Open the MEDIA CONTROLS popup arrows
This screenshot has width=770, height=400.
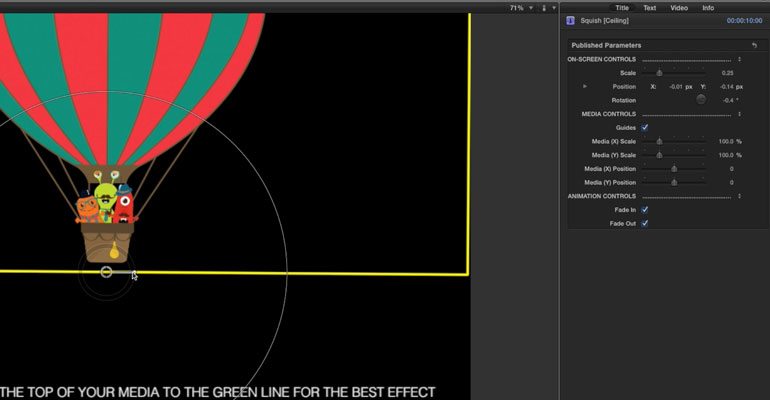739,114
